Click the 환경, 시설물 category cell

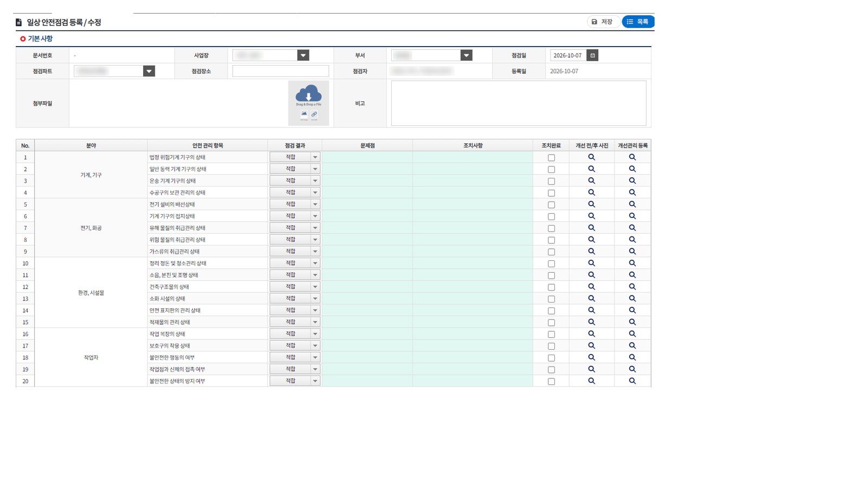coord(91,293)
